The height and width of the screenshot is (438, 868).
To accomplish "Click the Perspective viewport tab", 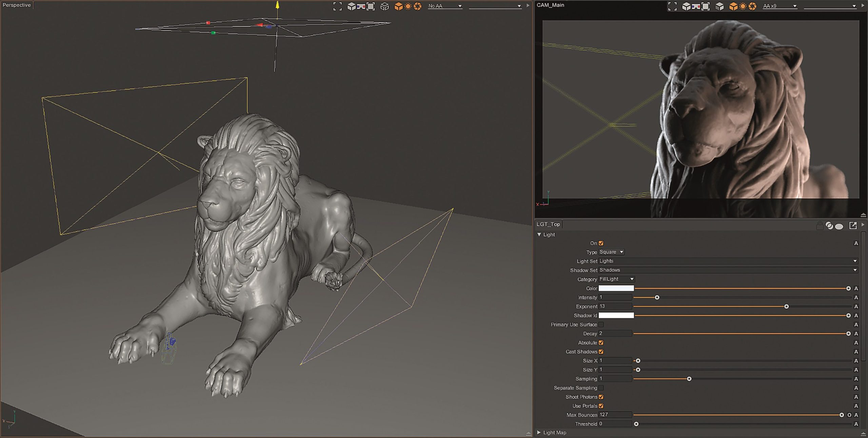I will click(x=17, y=5).
